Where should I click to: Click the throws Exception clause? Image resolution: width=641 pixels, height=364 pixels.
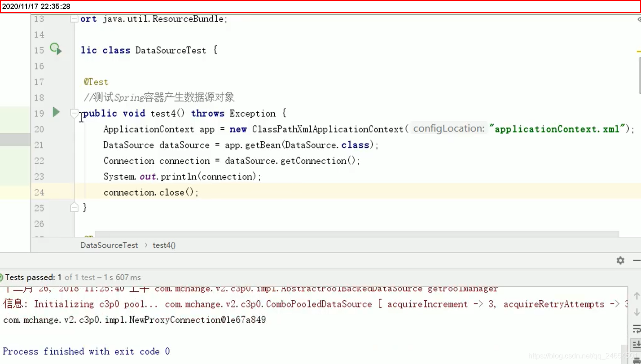pos(233,114)
